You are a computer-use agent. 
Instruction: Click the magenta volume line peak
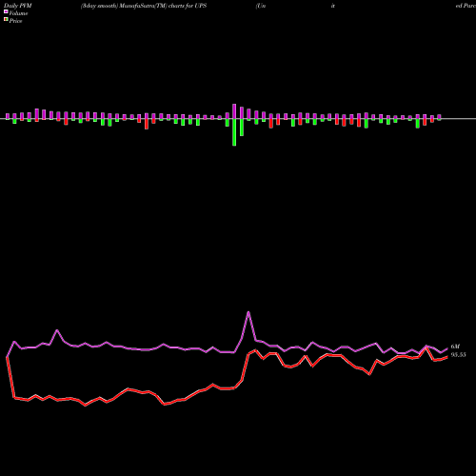(x=248, y=312)
